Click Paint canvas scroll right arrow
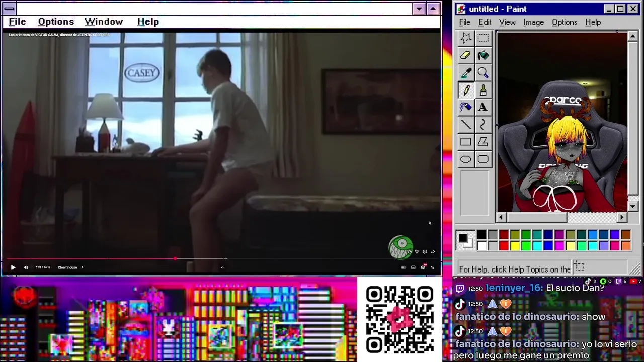This screenshot has width=644, height=362. (x=622, y=217)
